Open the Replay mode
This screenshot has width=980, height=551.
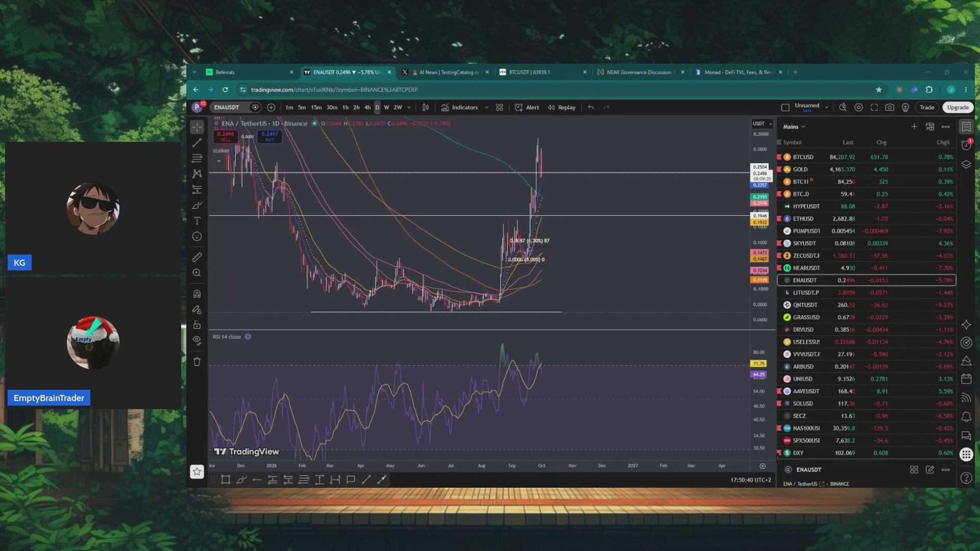(x=561, y=107)
